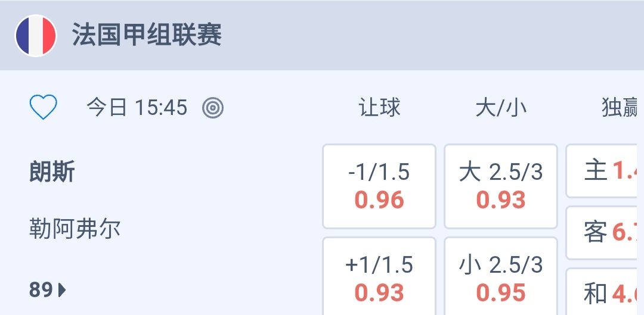644x315 pixels.
Task: Select the 和 draw odds
Action: point(605,293)
